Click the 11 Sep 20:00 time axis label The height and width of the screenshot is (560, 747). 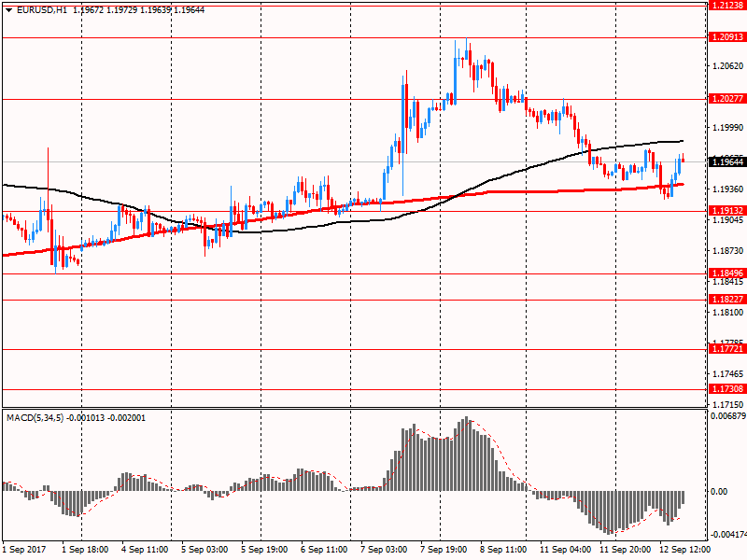point(626,550)
